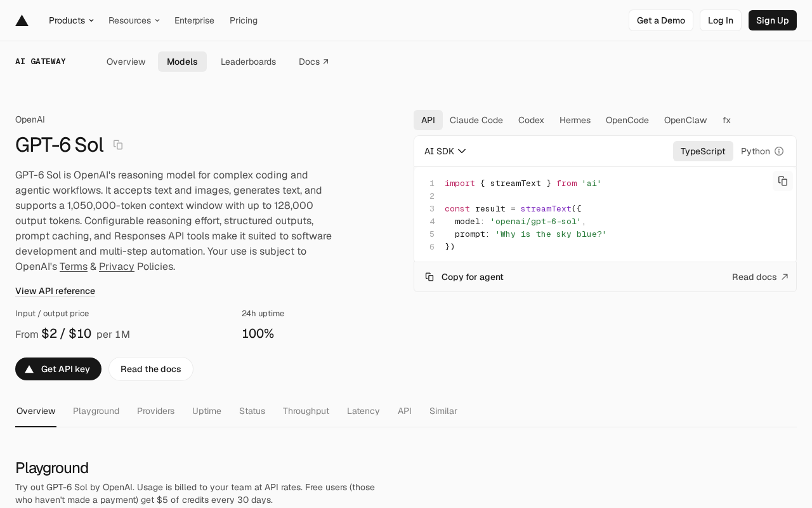Click the AI GATEWAY heading

[41, 62]
